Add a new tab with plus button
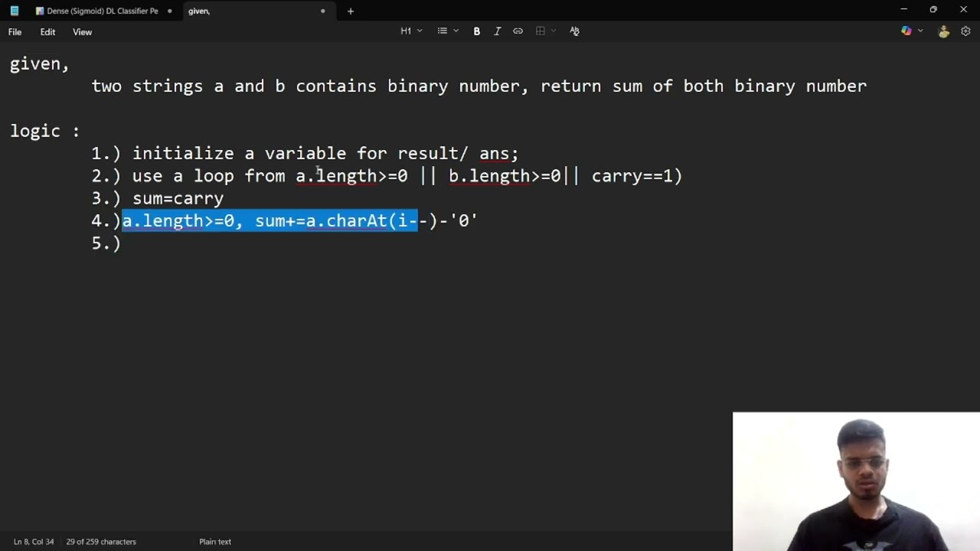This screenshot has width=980, height=551. (x=351, y=11)
